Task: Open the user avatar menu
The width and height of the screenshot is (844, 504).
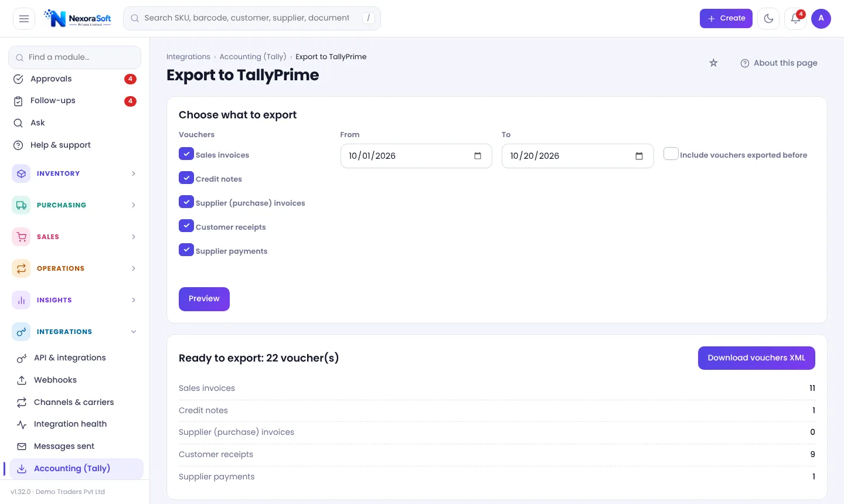Action: [x=821, y=19]
